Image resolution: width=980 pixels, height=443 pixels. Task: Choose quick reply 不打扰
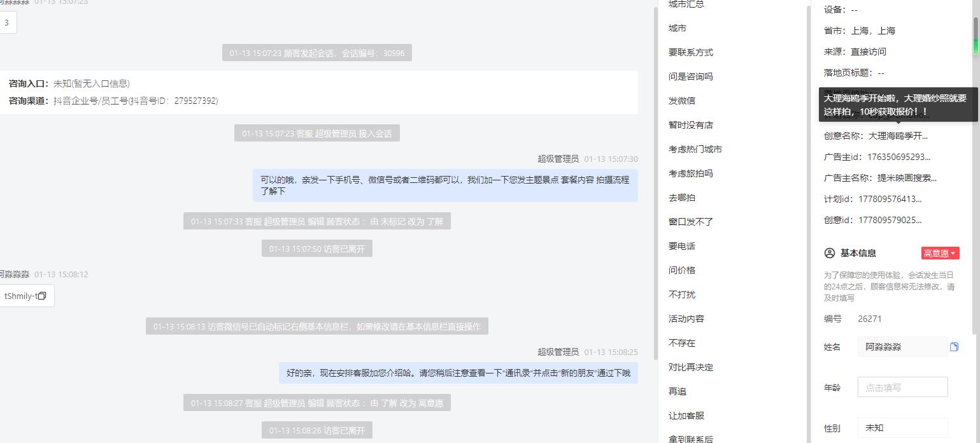pos(682,294)
